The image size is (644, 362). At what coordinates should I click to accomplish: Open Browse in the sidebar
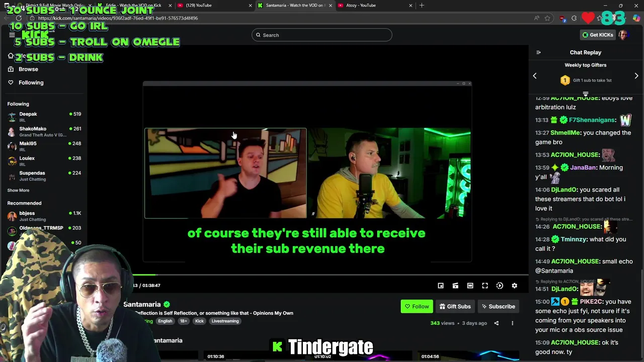(x=28, y=69)
